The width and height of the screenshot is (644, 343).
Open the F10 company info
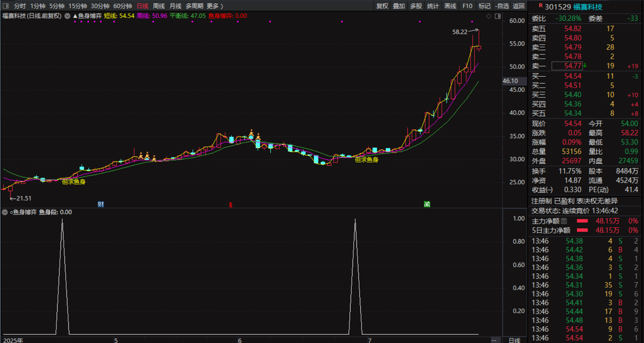pos(467,6)
